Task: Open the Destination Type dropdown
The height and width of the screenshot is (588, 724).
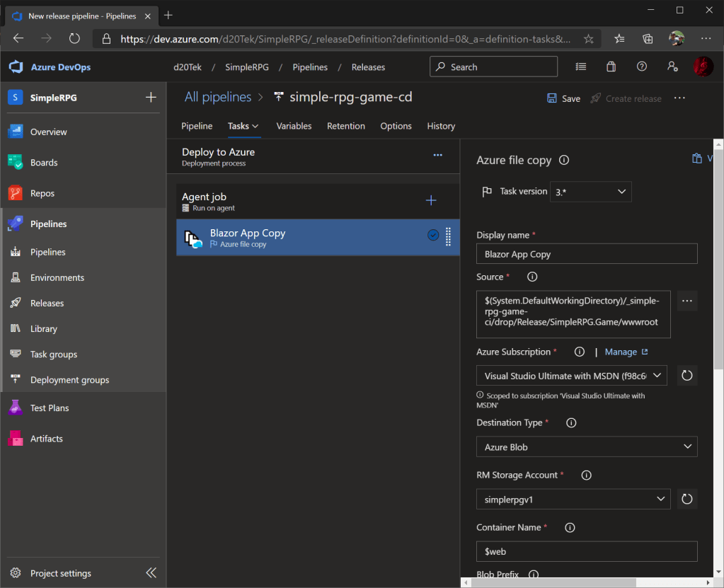Action: (587, 447)
